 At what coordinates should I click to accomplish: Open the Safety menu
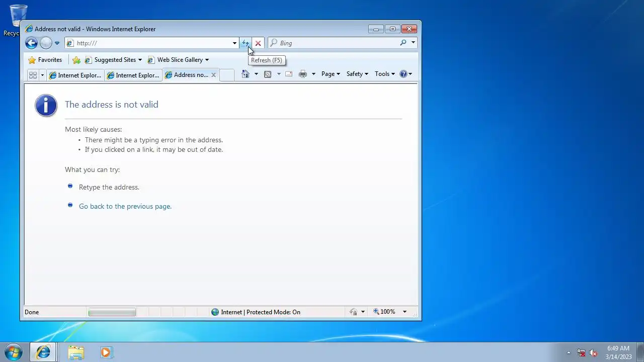tap(357, 74)
